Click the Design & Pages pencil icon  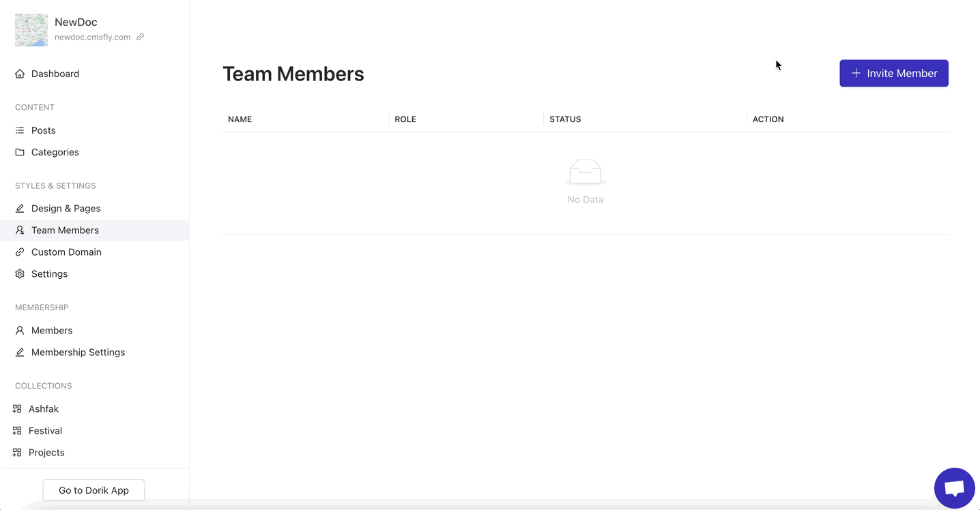pyautogui.click(x=20, y=208)
